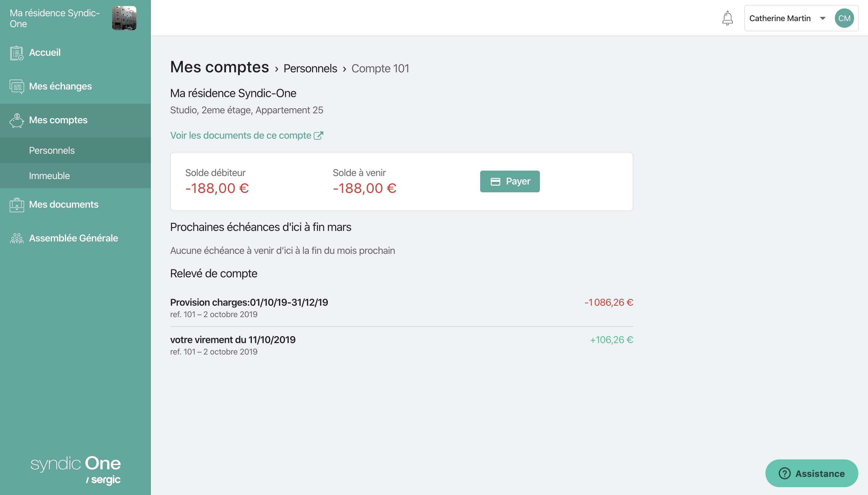Open the Personnels submenu item
The image size is (868, 495).
[x=75, y=150]
